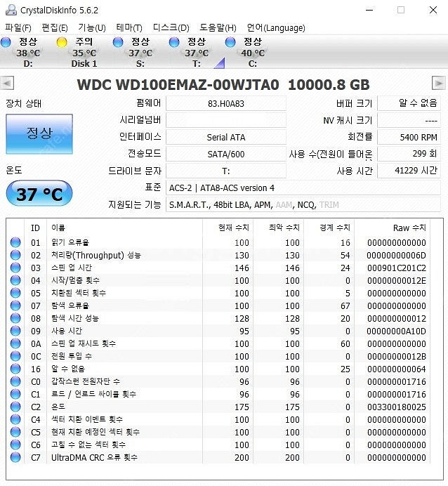Click the 경계 수치 column header

(329, 228)
